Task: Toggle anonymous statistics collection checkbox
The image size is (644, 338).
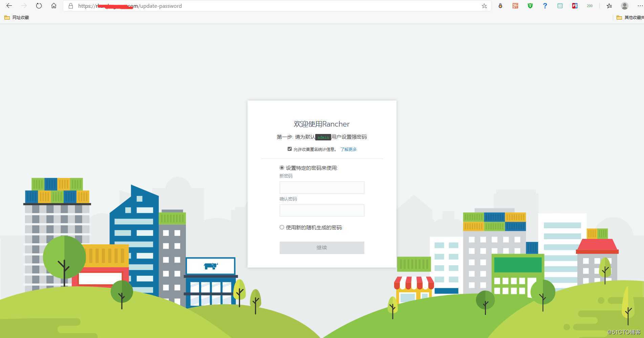Action: point(289,149)
